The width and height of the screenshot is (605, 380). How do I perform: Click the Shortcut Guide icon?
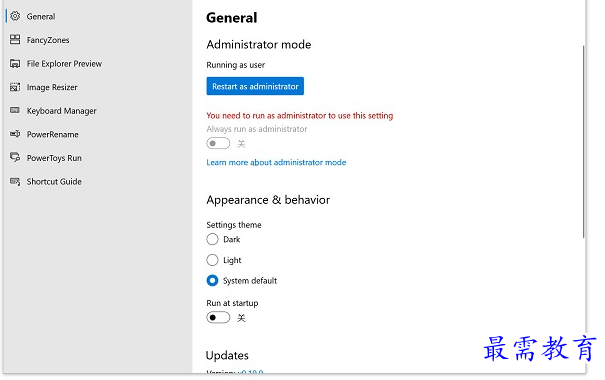pyautogui.click(x=15, y=181)
